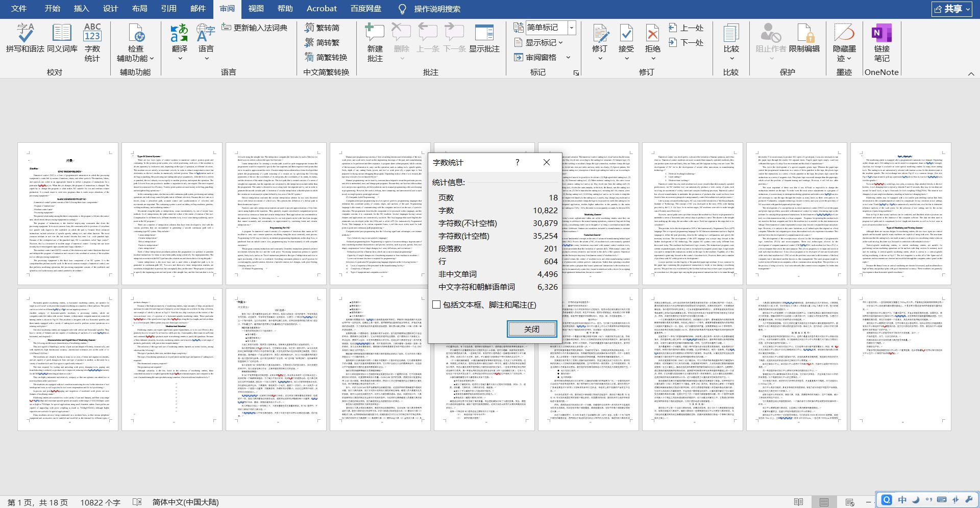Select the first page thumbnail
Screen dimensions: 980x508
(x=68, y=214)
